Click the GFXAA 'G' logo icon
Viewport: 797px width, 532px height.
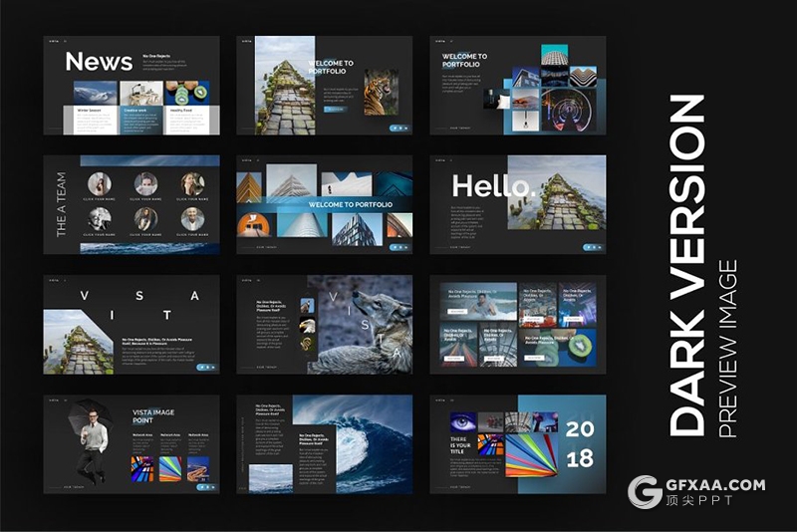tap(648, 492)
